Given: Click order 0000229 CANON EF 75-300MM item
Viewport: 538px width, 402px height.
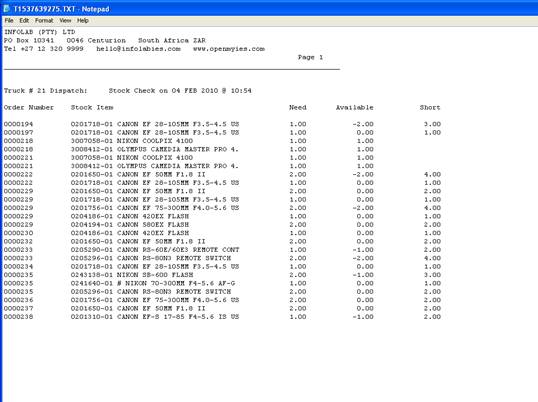Looking at the screenshot, I should point(155,208).
